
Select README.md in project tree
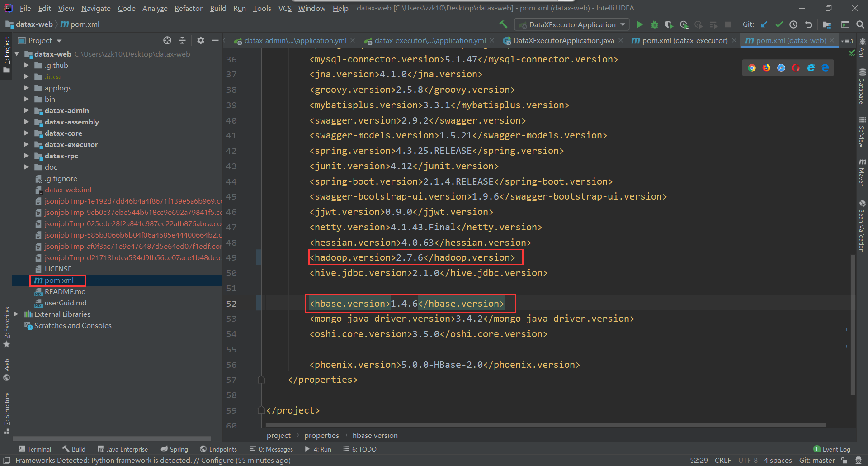pos(65,291)
